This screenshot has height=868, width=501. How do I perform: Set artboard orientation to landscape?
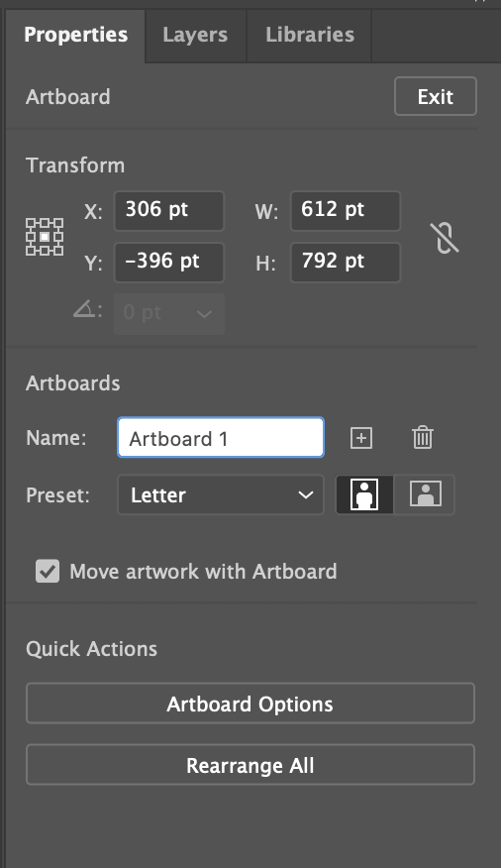coord(425,494)
